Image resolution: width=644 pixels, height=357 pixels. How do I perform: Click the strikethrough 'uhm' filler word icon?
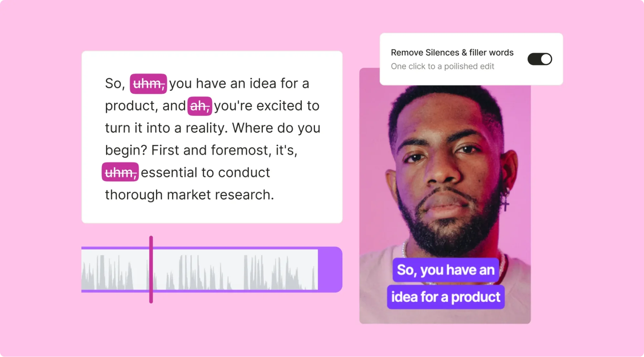pyautogui.click(x=149, y=83)
